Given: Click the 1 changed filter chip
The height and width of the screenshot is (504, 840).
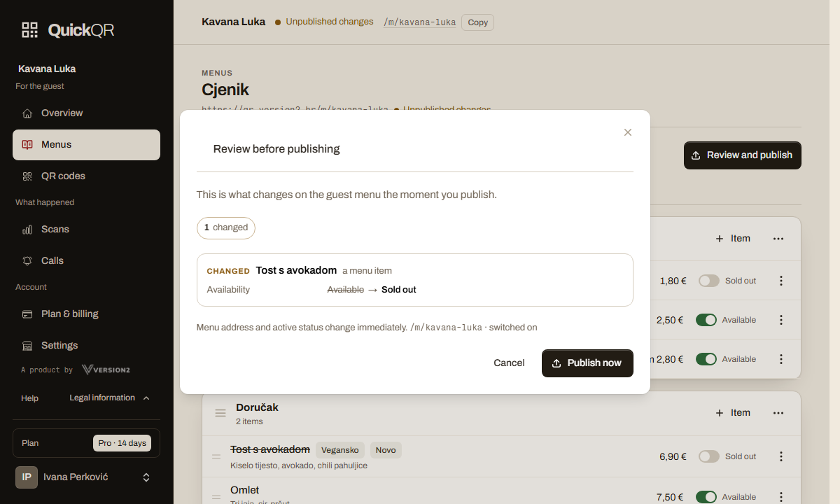Looking at the screenshot, I should [226, 227].
